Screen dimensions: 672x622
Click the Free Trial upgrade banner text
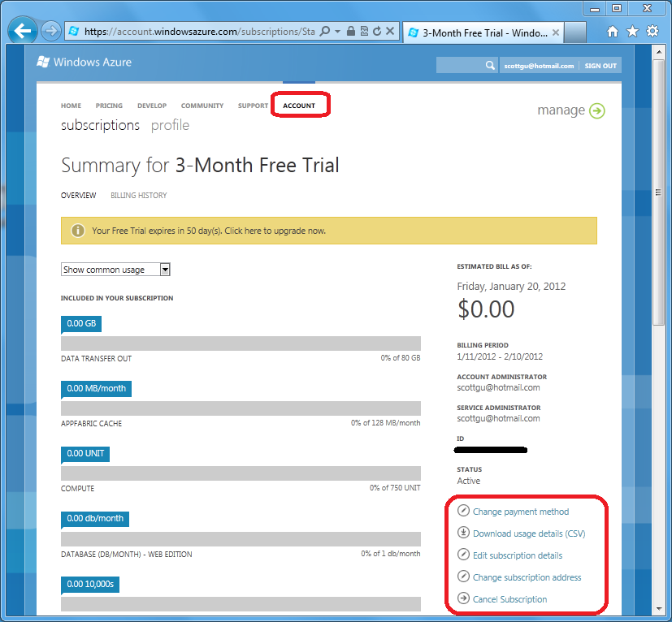click(209, 231)
